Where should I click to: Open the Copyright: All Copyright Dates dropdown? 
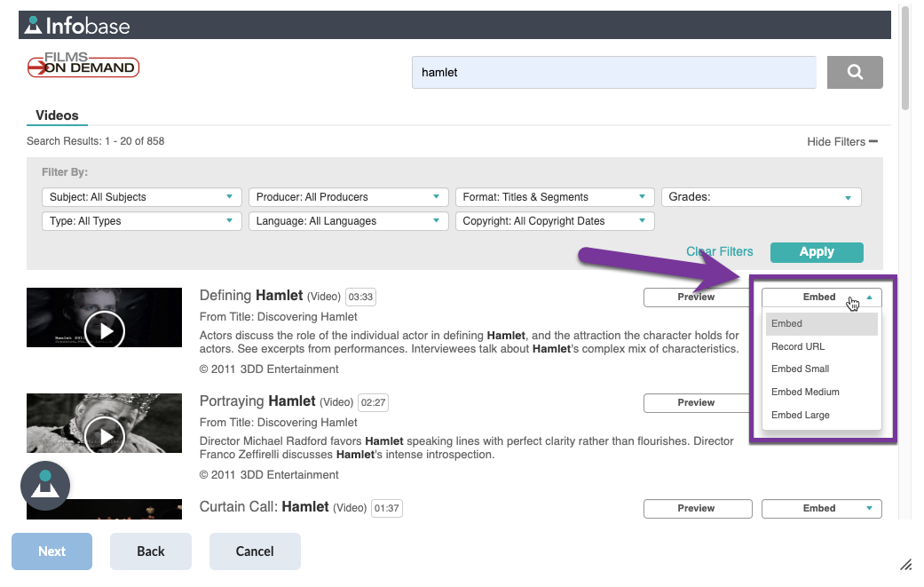click(554, 220)
